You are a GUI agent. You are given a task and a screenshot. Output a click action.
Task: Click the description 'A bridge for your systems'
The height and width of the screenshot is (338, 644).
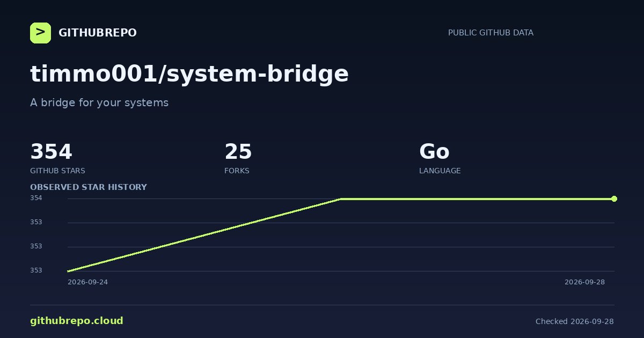coord(99,102)
